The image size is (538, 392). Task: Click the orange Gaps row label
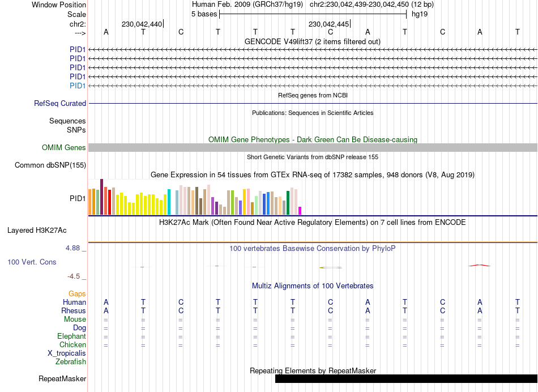point(77,294)
